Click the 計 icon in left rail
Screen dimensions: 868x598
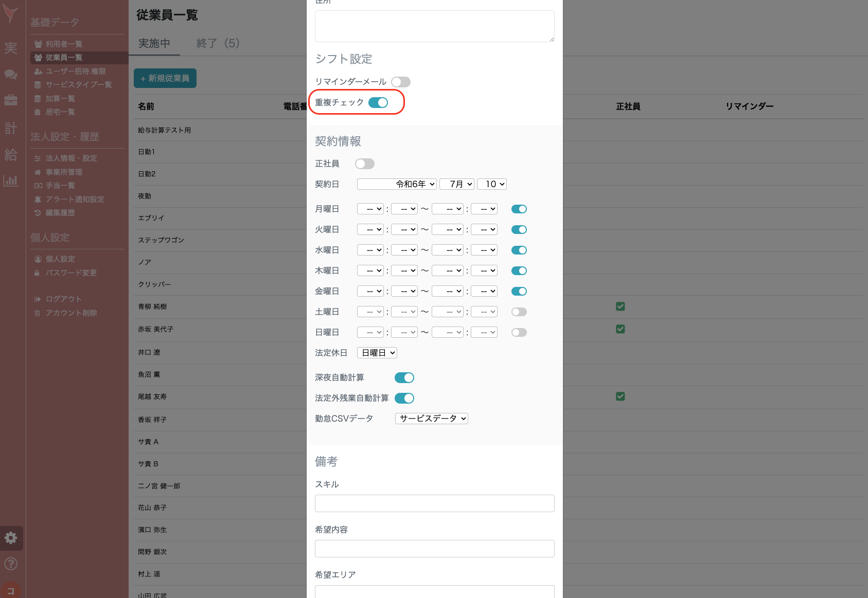11,128
